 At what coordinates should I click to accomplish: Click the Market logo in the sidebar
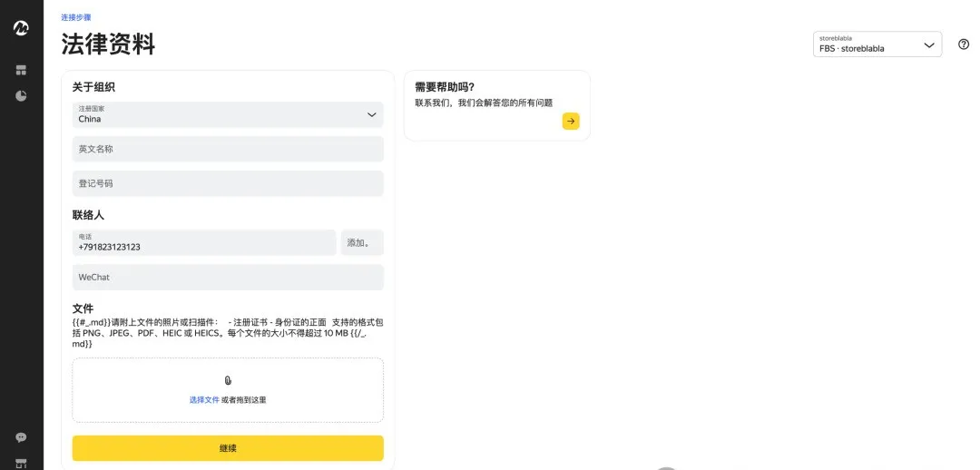(21, 28)
